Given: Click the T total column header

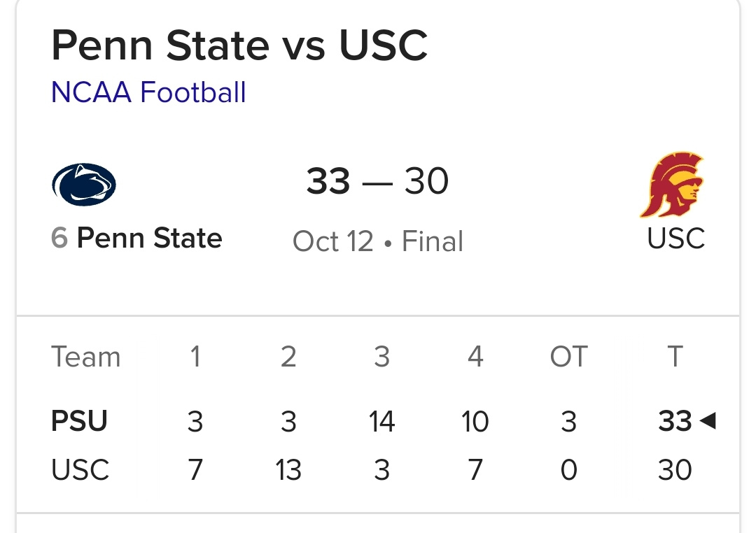Looking at the screenshot, I should pyautogui.click(x=675, y=357).
